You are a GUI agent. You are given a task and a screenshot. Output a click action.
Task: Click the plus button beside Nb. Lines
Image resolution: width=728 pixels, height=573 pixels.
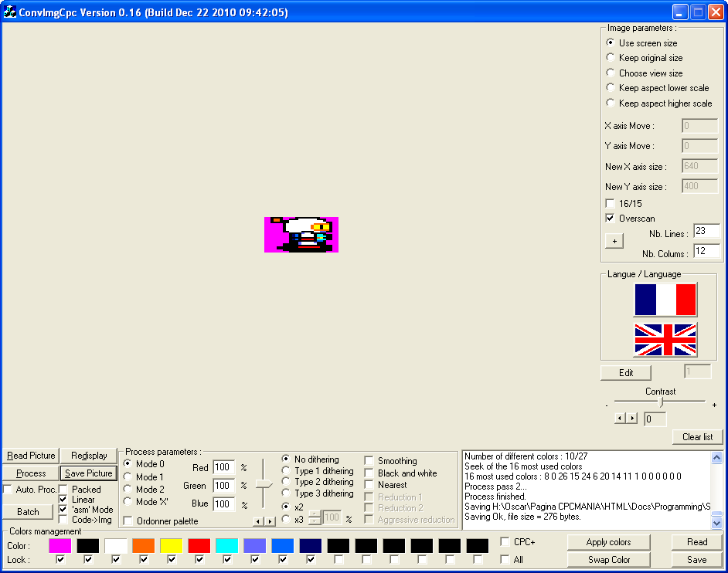point(614,241)
